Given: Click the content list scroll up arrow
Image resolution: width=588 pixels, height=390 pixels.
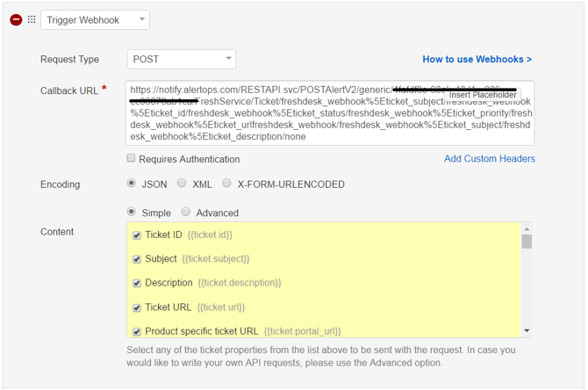Looking at the screenshot, I should tap(527, 229).
